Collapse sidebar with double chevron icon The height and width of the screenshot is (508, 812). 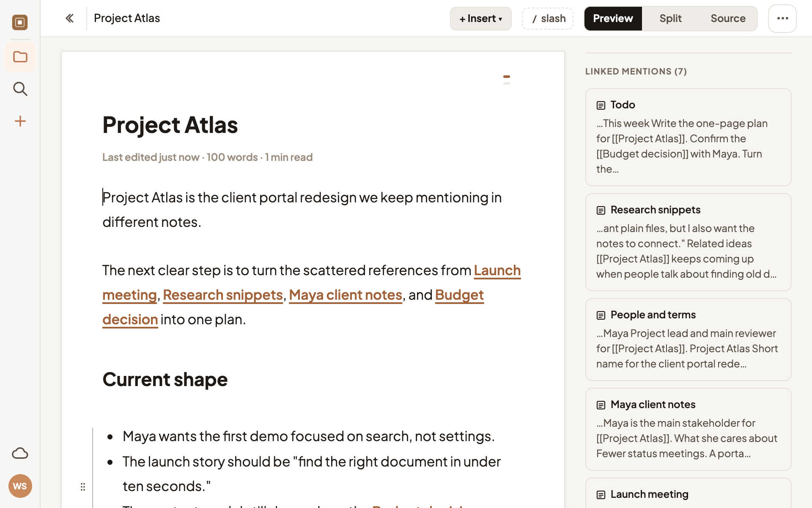(x=70, y=18)
